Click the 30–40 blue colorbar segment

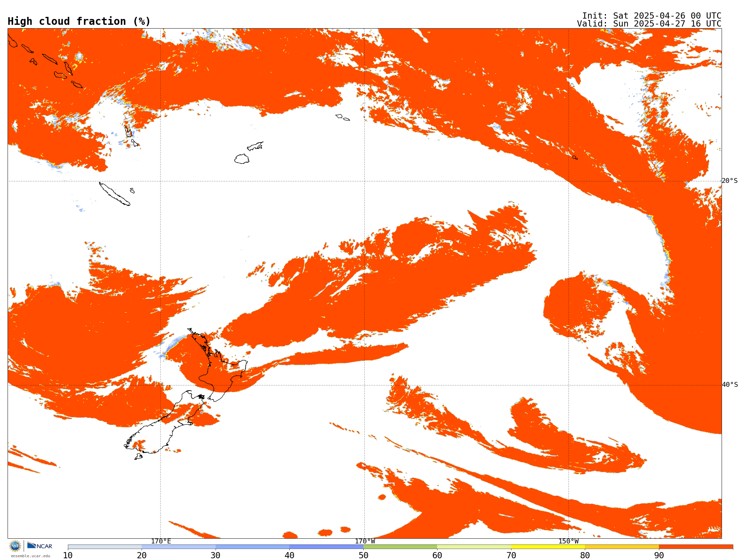pos(252,547)
